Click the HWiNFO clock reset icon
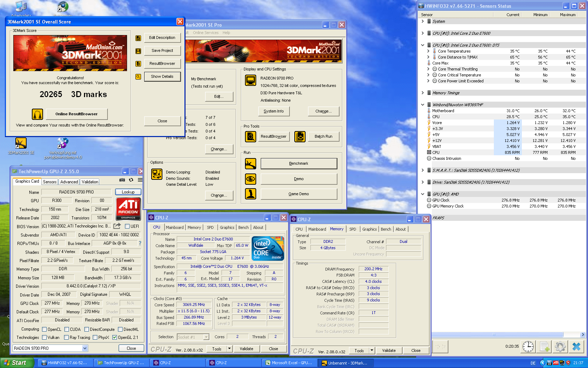 tap(528, 347)
